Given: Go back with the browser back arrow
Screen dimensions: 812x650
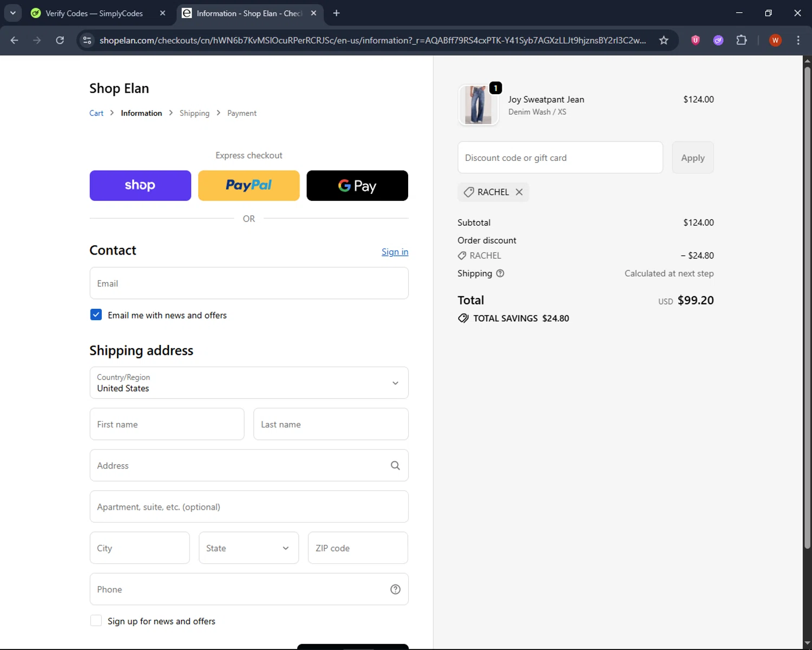Looking at the screenshot, I should [x=15, y=40].
